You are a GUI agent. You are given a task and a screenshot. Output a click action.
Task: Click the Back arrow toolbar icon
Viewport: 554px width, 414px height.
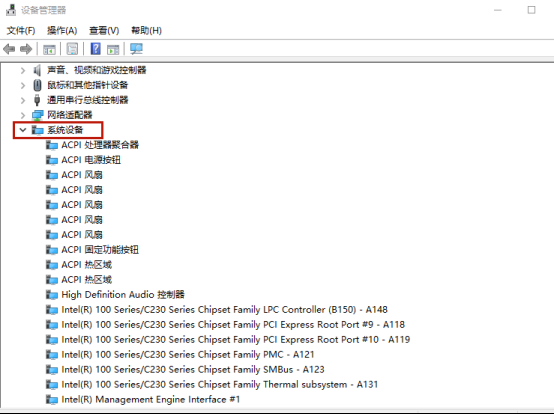coord(9,49)
